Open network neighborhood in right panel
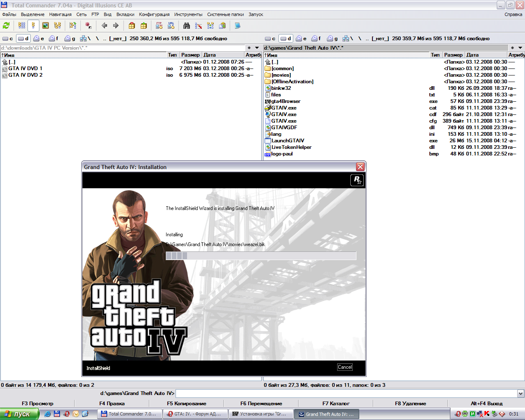525x420 pixels. [x=348, y=39]
